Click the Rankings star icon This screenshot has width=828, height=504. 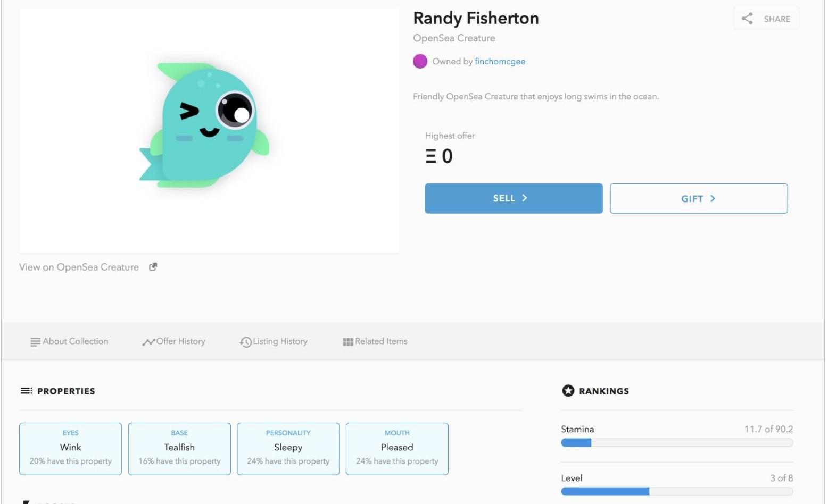(x=568, y=391)
